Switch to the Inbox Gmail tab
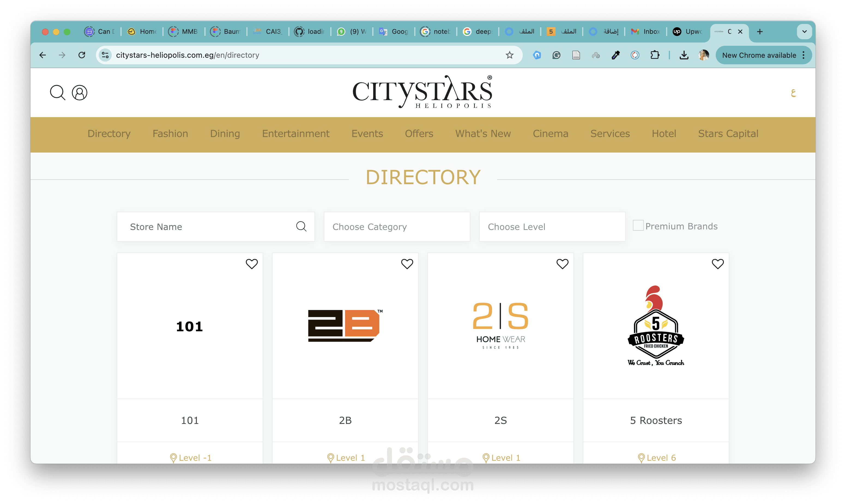 (x=646, y=32)
